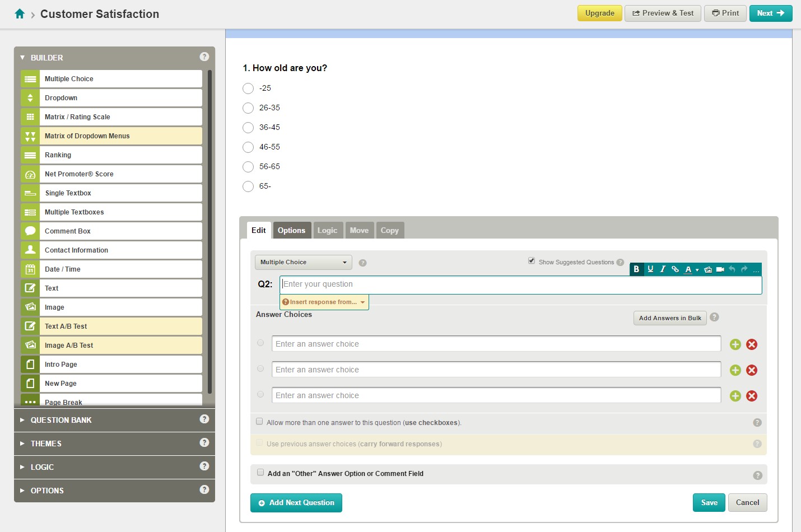Image resolution: width=801 pixels, height=532 pixels.
Task: Click green plus to add first answer choice
Action: pos(735,344)
